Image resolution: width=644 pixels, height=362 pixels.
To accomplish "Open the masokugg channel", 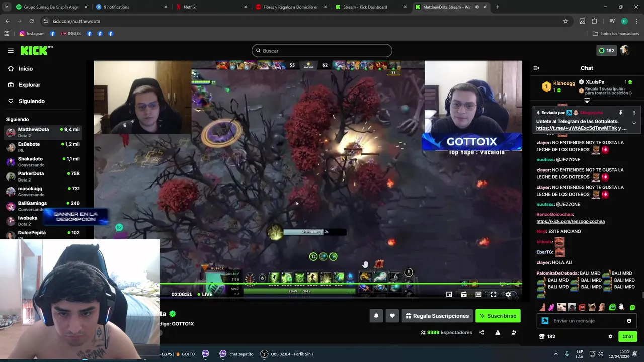I will 43,191.
